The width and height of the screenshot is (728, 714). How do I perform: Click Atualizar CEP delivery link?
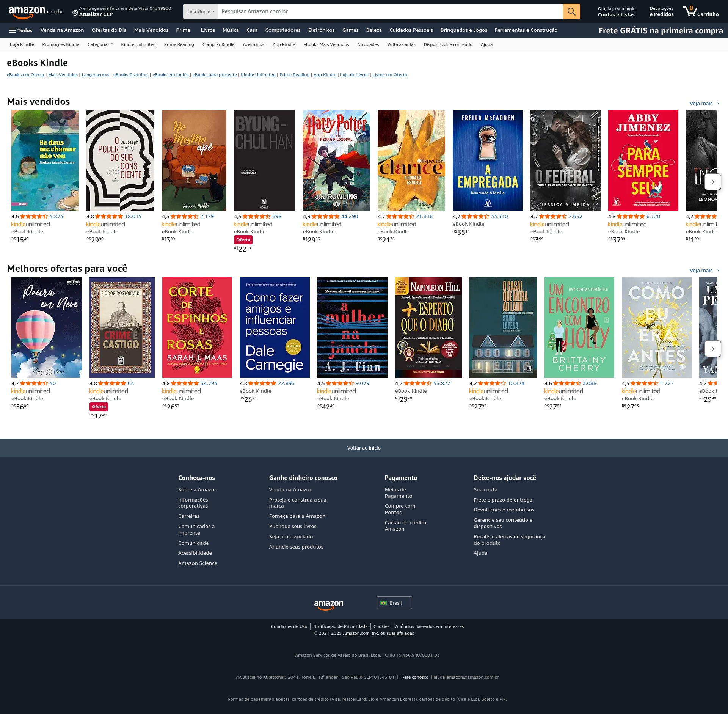[x=96, y=14]
